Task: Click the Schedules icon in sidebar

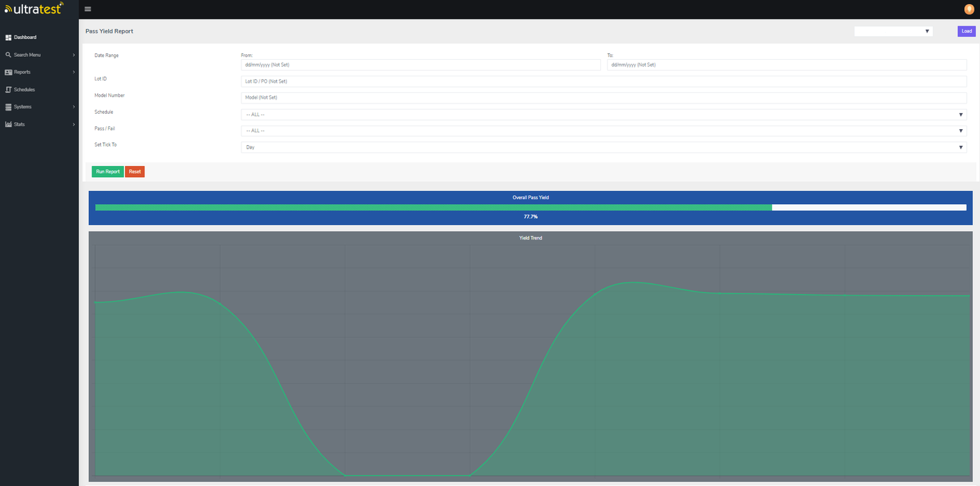Action: 8,90
